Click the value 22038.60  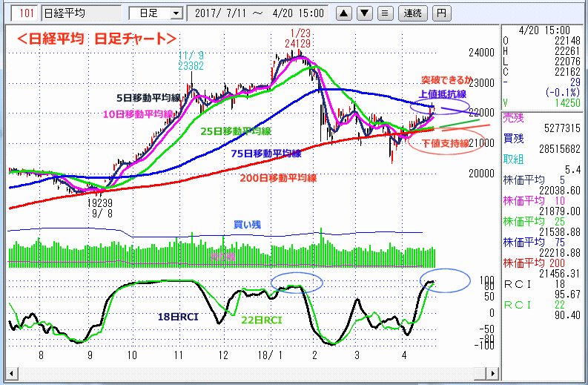[x=560, y=190]
